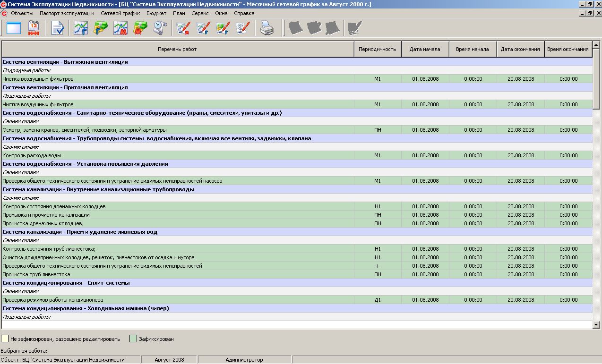Click the 'Д1' periodicity cell
This screenshot has width=602, height=364.
coord(378,300)
